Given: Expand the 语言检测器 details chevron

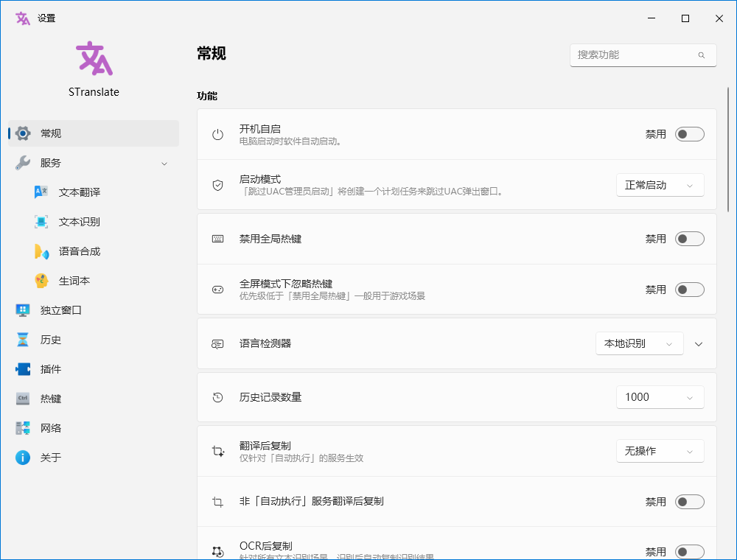Looking at the screenshot, I should pyautogui.click(x=699, y=343).
